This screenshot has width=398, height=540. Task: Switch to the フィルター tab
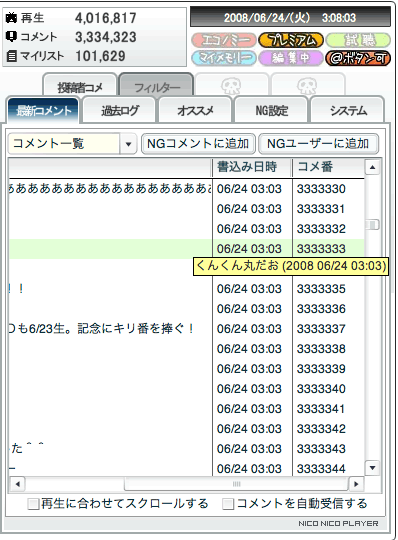(157, 85)
